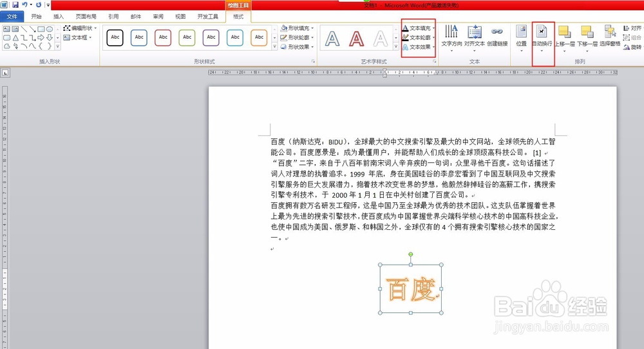Apply the aqua outline Abc shape style
644x349 pixels.
(235, 38)
